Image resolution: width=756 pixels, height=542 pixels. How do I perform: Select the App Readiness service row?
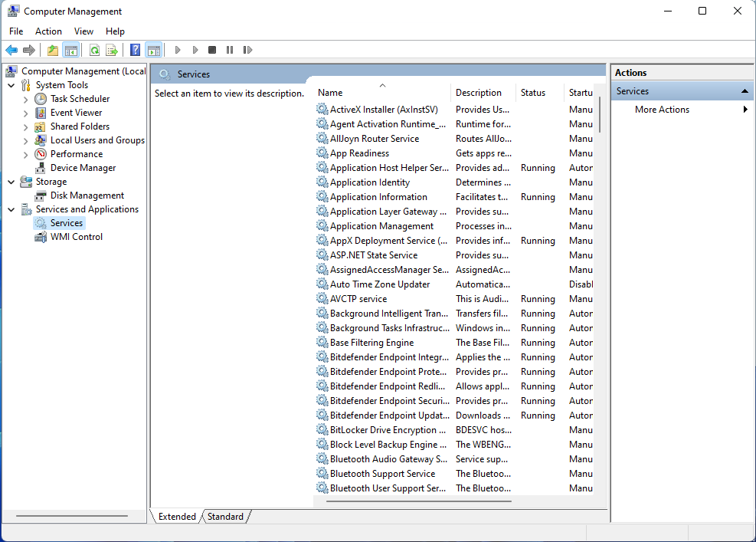point(454,153)
